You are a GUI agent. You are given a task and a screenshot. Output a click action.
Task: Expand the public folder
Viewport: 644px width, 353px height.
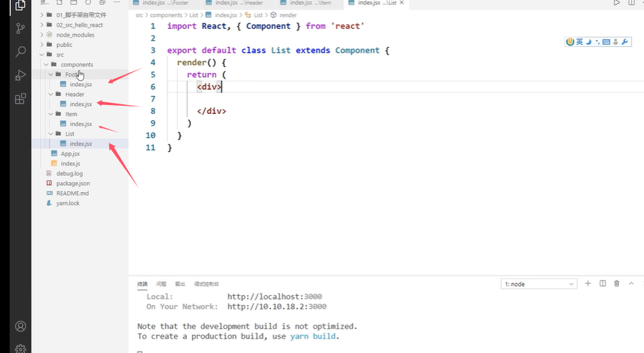[x=64, y=45]
